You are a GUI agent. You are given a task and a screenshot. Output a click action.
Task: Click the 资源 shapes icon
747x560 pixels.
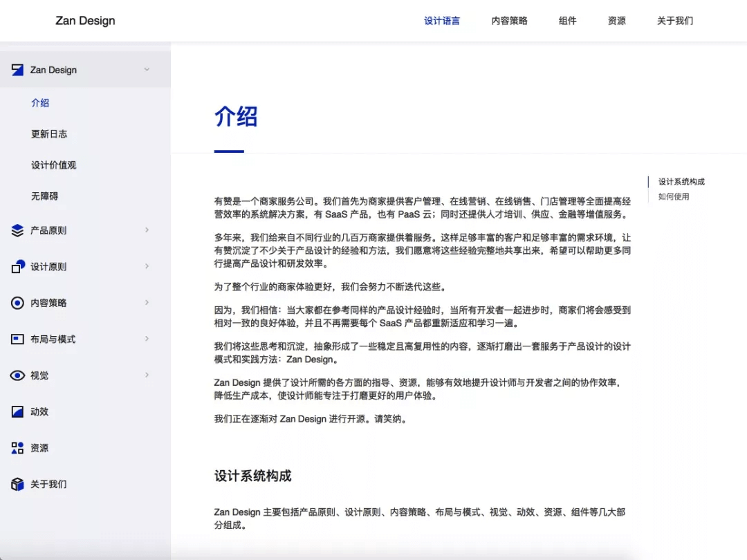17,447
